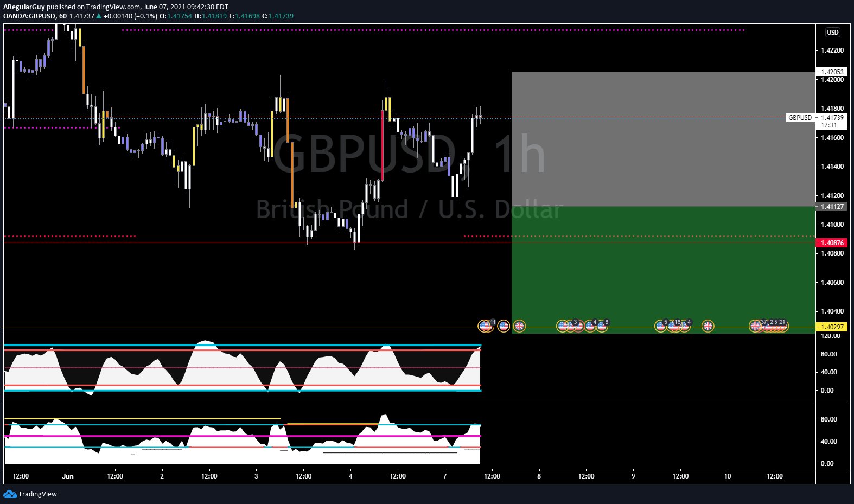Select the entry level label 1.41127
This screenshot has width=854, height=504.
point(832,206)
